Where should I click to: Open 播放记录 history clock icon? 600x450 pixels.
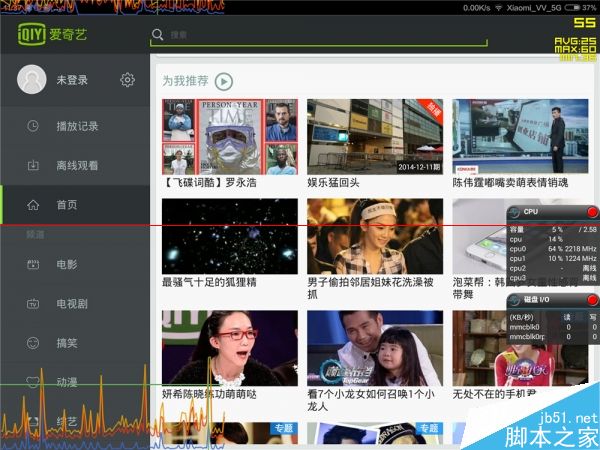click(33, 126)
